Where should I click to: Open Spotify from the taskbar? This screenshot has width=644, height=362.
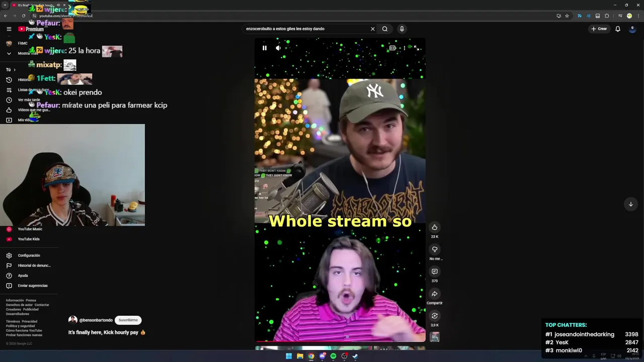(333, 356)
